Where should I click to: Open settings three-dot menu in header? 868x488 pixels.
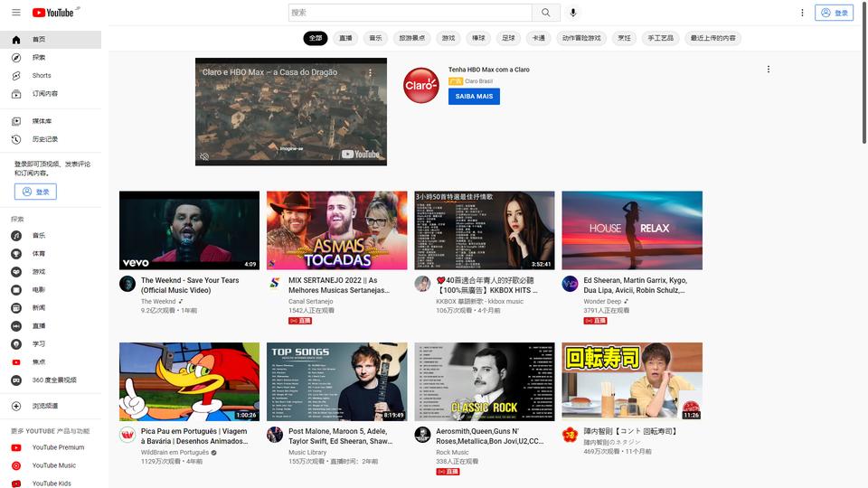pyautogui.click(x=802, y=12)
